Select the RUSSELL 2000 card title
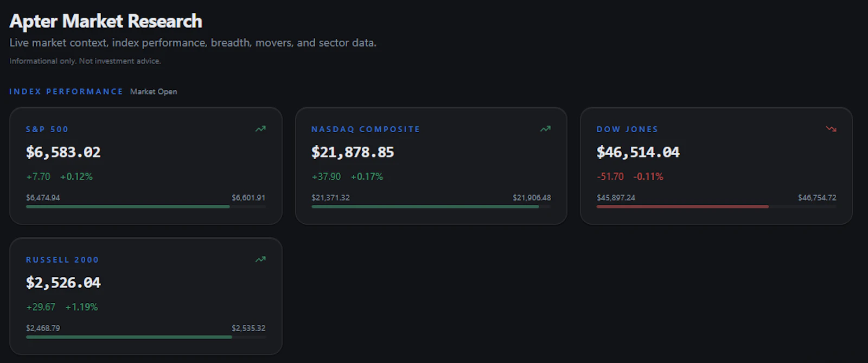The width and height of the screenshot is (868, 363). pos(62,260)
